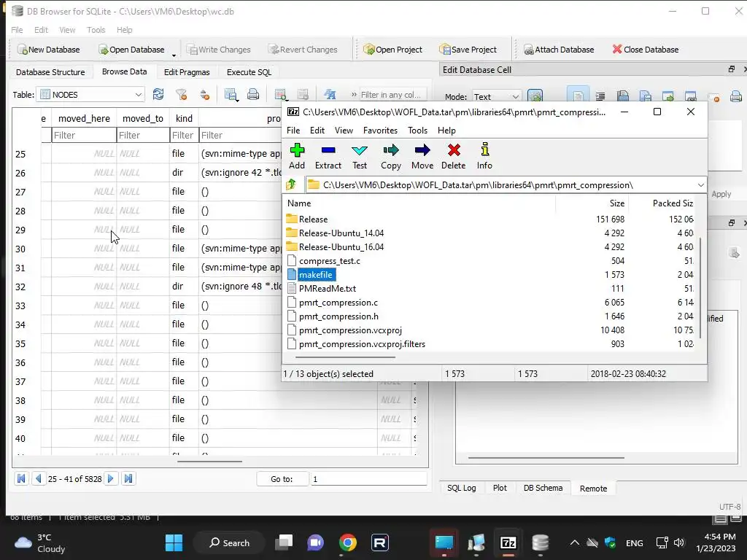
Task: Select PMReadMe.txt in 7-Zip list
Action: [328, 289]
